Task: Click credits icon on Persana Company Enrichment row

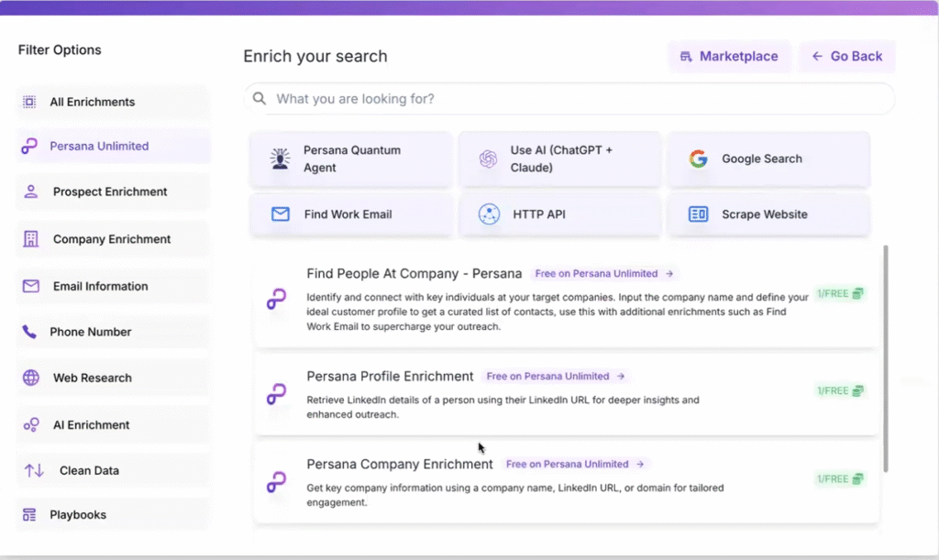Action: click(857, 478)
